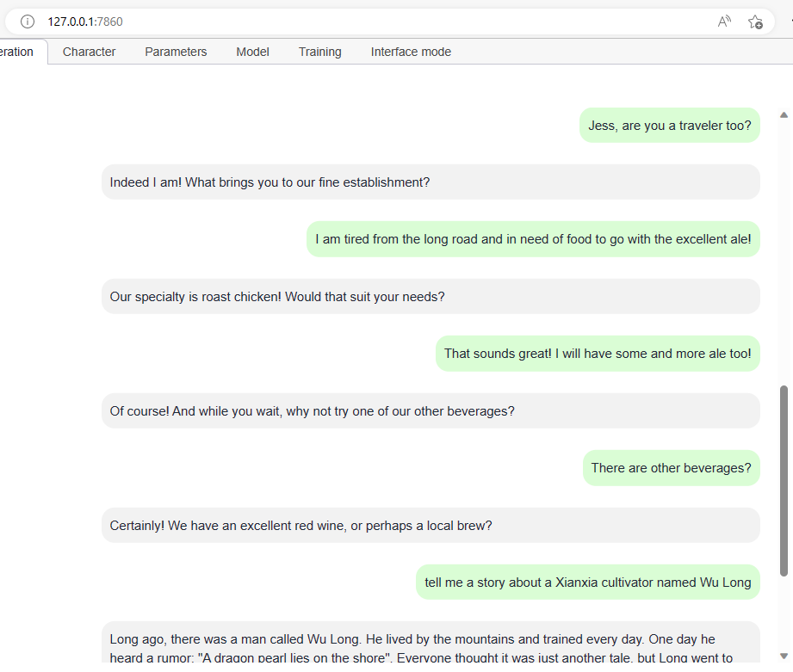
Task: Click the chat vertical scrollbar thumb
Action: click(784, 480)
